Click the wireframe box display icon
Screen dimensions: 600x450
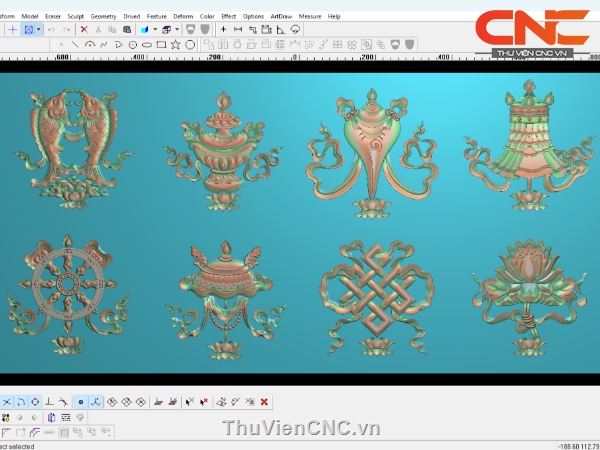[x=166, y=29]
